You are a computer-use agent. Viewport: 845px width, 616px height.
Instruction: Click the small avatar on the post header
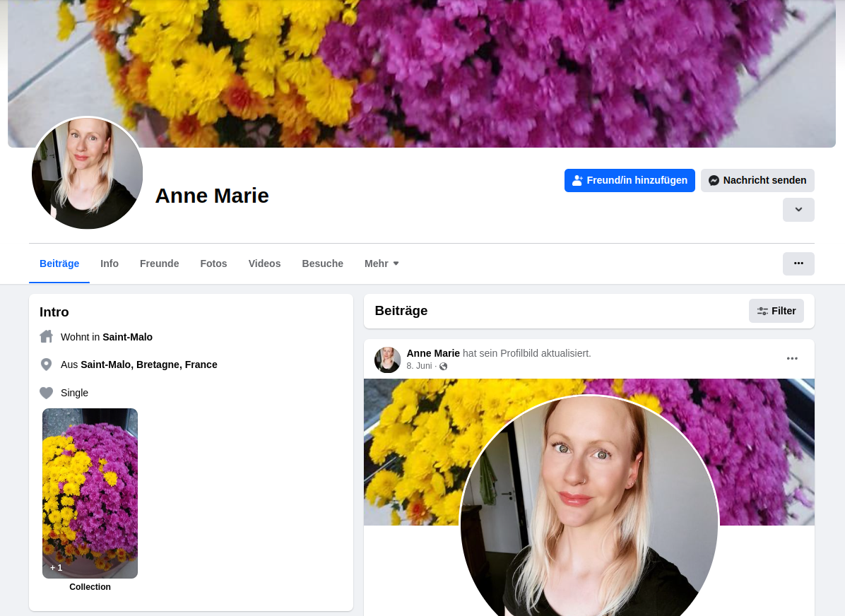pos(387,360)
